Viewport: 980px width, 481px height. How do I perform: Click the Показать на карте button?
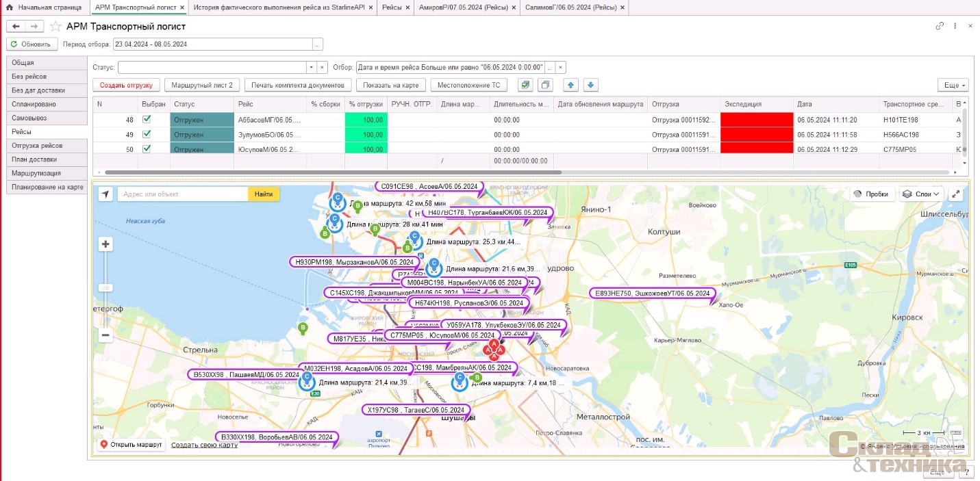[390, 86]
